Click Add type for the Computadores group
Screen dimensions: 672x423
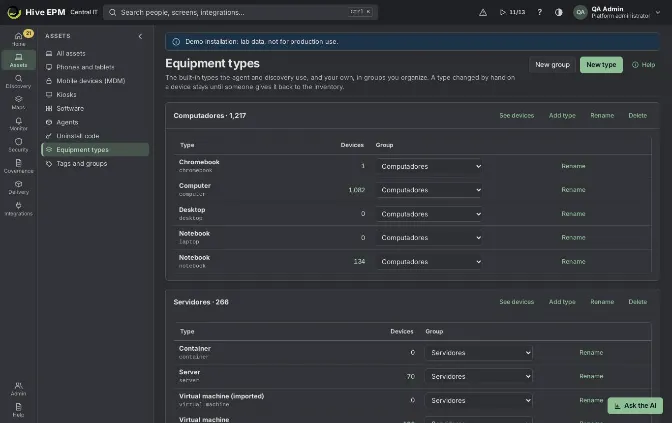(562, 116)
